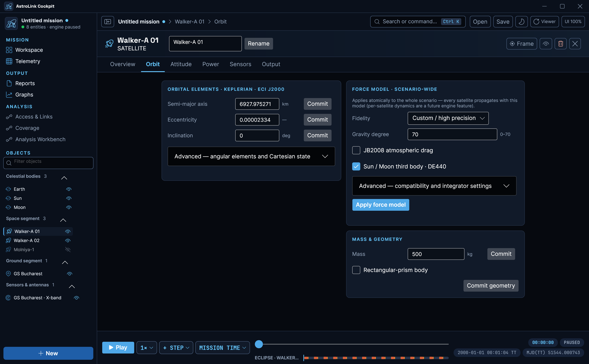Screen dimensions: 589x364
Task: Switch to the Sensors tab
Action: pyautogui.click(x=240, y=64)
